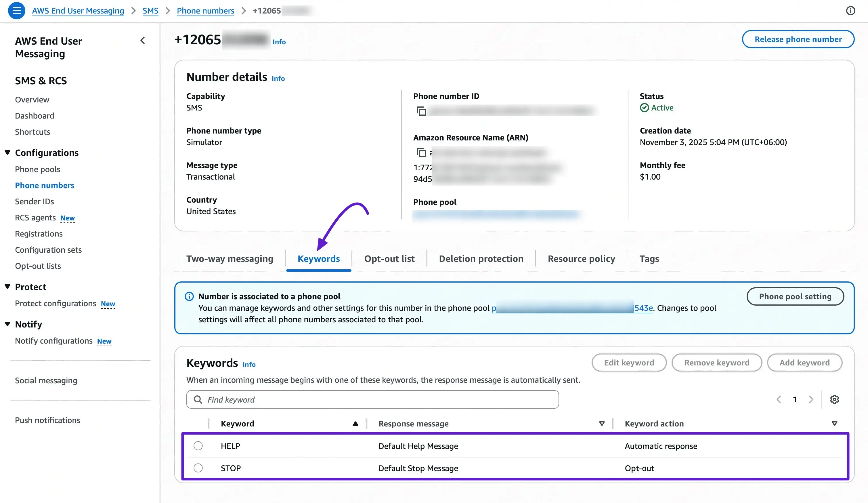Open Sender IDs in the sidebar
868x503 pixels.
pyautogui.click(x=35, y=201)
